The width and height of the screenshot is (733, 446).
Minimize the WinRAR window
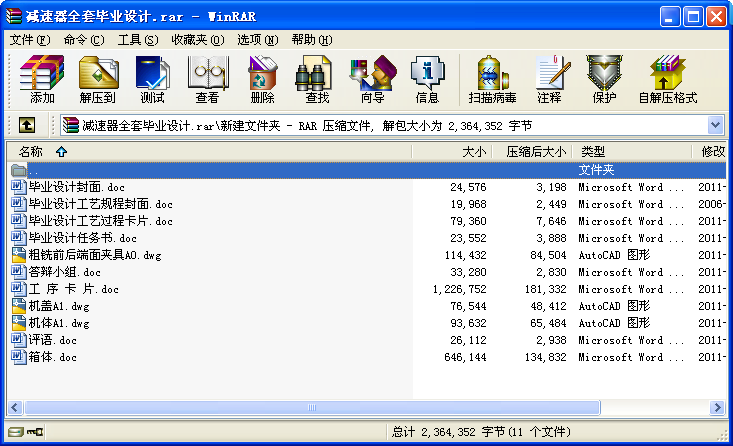(670, 17)
